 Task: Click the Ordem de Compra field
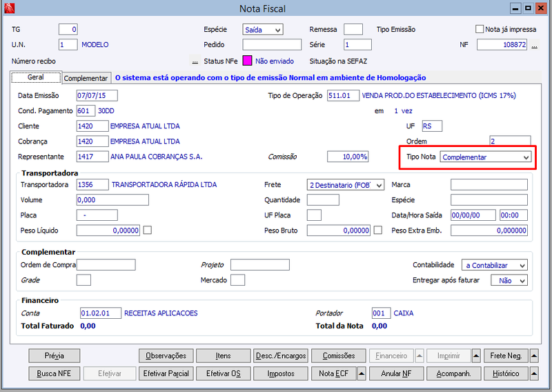click(106, 265)
